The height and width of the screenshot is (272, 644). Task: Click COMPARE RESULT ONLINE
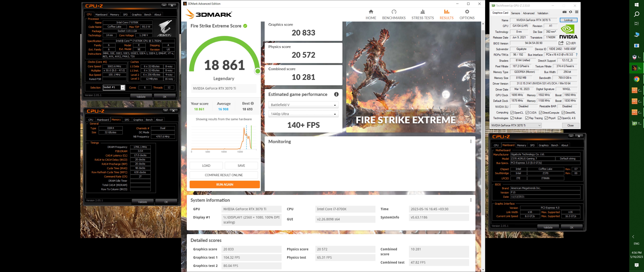[x=224, y=175]
